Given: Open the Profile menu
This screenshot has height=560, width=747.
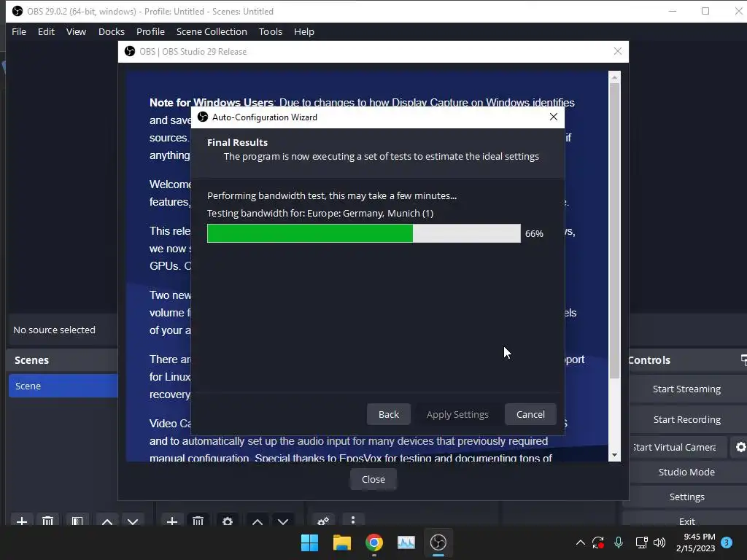Looking at the screenshot, I should click(x=150, y=31).
